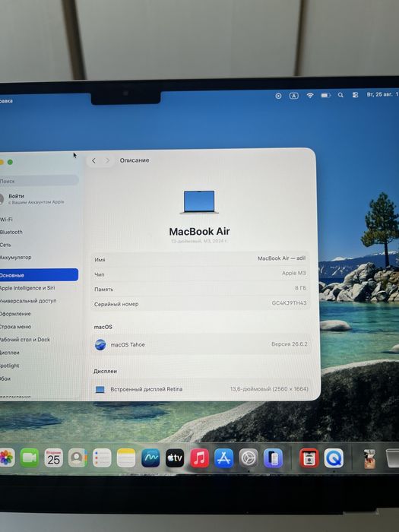
Task: Click the serial number GC4KJ9TH43
Action: tap(289, 302)
